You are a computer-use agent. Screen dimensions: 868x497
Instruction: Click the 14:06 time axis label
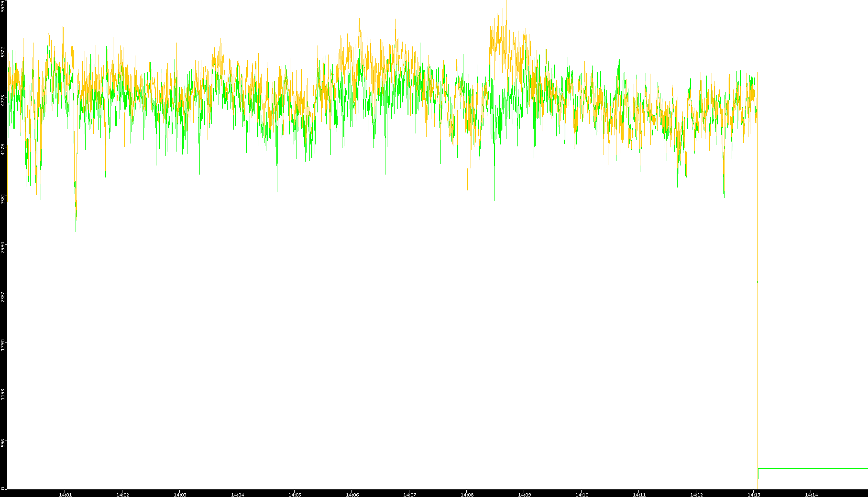click(352, 494)
